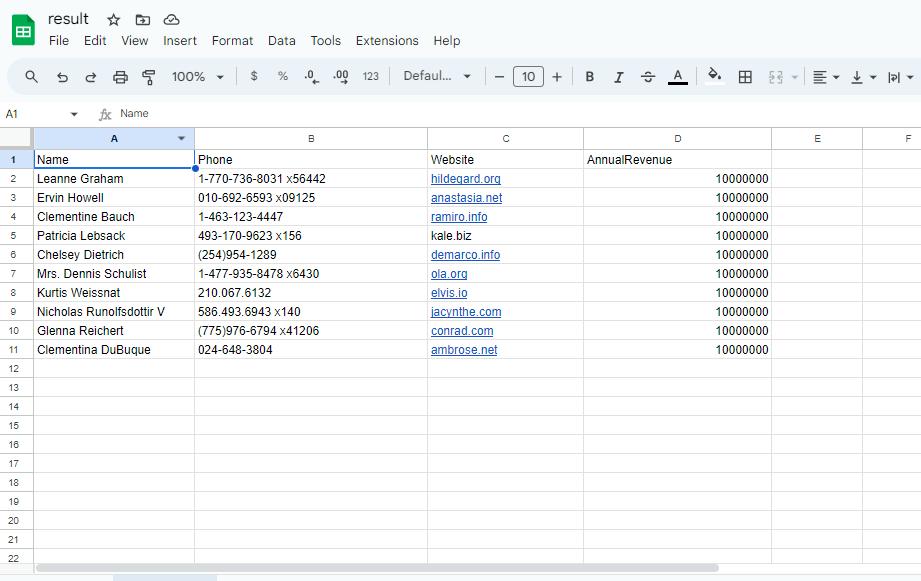Toggle italic formatting

(x=619, y=77)
